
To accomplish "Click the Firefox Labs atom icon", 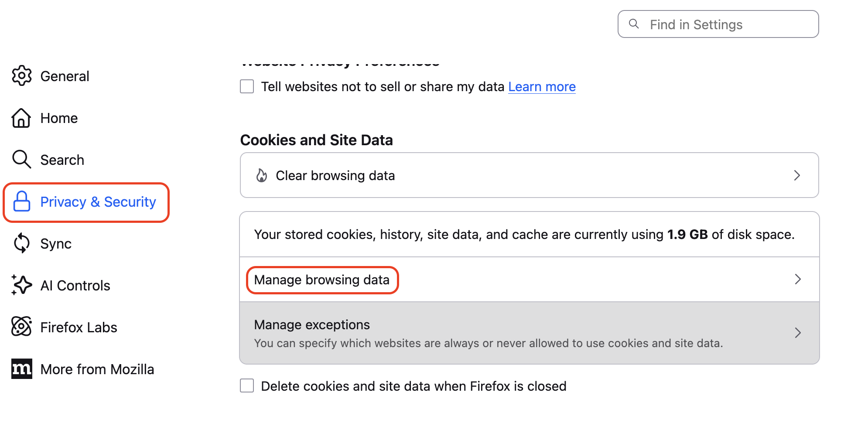I will coord(21,327).
